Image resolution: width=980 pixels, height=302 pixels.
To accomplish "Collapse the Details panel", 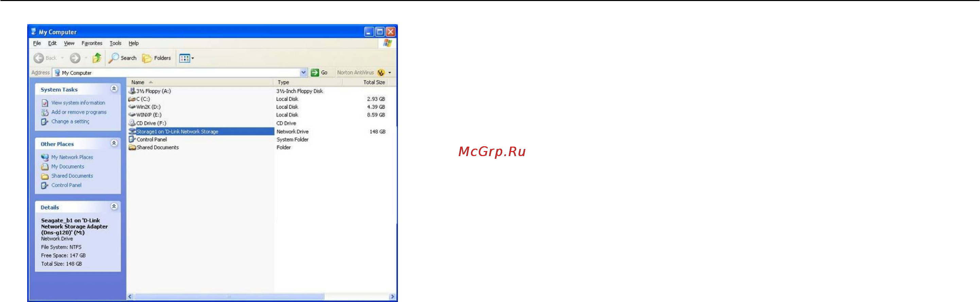I will click(114, 206).
